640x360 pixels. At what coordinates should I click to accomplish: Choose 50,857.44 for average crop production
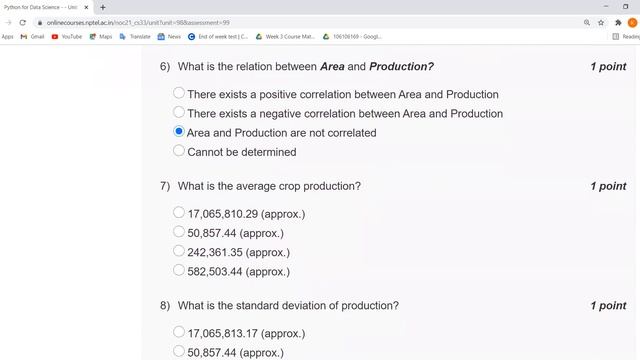179,232
